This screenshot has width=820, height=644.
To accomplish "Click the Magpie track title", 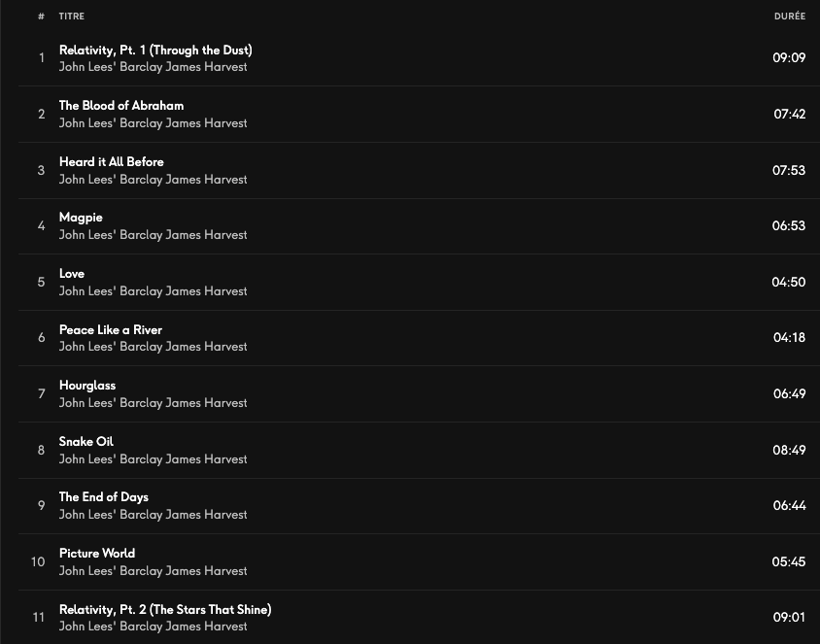I will [x=81, y=218].
